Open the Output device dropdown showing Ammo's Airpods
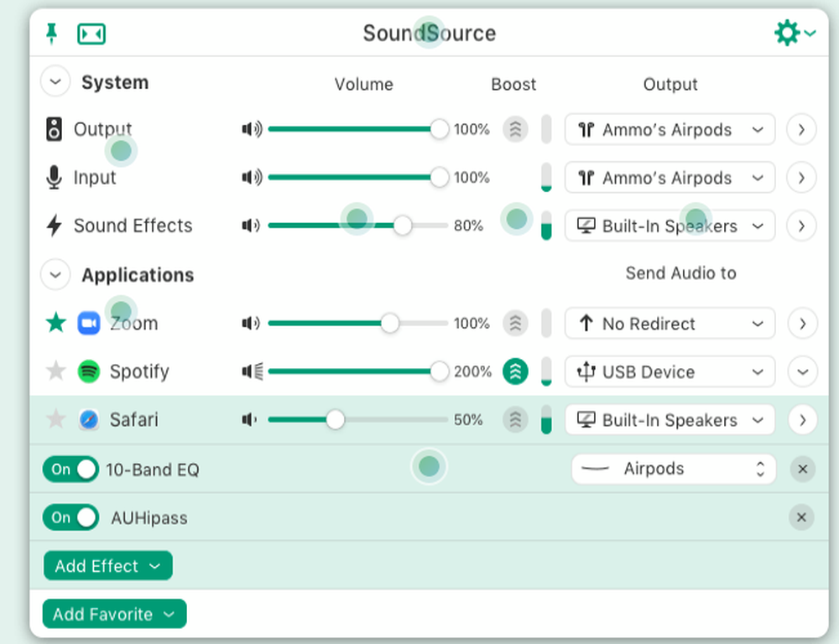Image resolution: width=839 pixels, height=644 pixels. [670, 129]
